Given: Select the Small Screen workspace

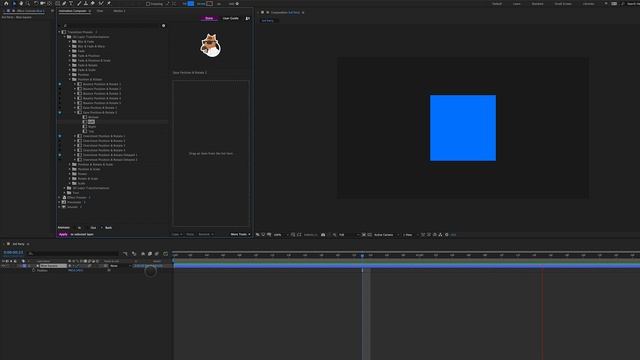Looking at the screenshot, I should click(563, 4).
